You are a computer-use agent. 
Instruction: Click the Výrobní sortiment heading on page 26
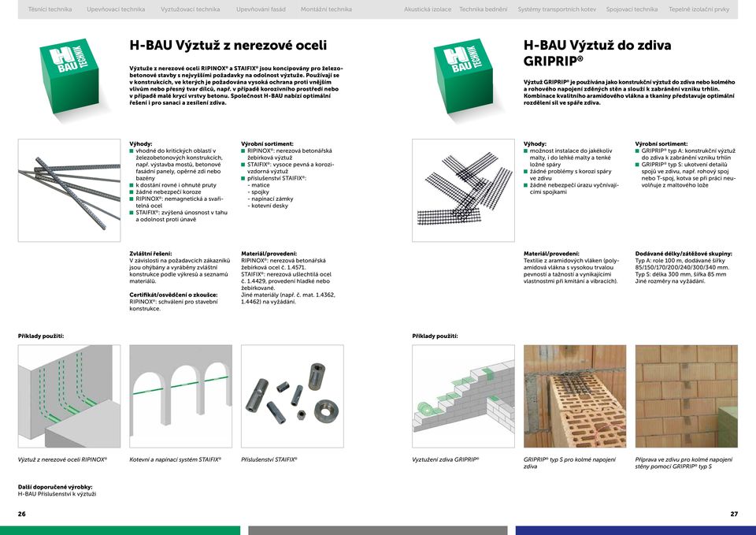[x=267, y=143]
